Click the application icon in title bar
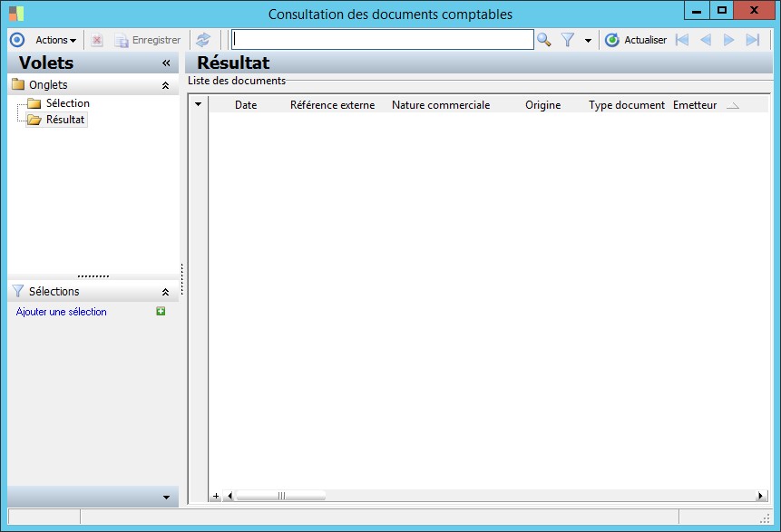Viewport: 781px width, 532px height. [x=16, y=14]
